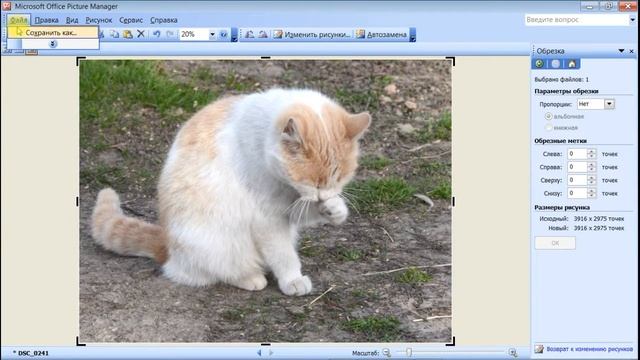Click the Undo toolbar icon

pos(157,34)
